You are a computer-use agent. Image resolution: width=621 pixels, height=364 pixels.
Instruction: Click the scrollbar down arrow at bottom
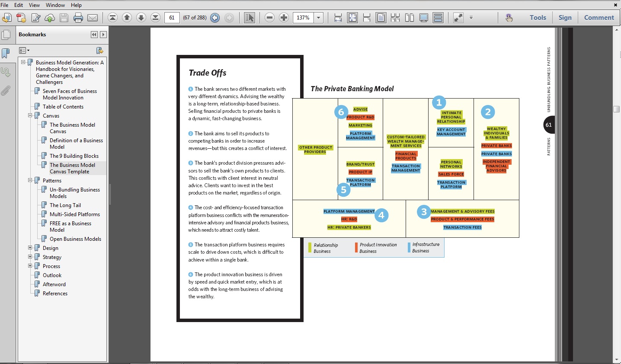pos(617,360)
